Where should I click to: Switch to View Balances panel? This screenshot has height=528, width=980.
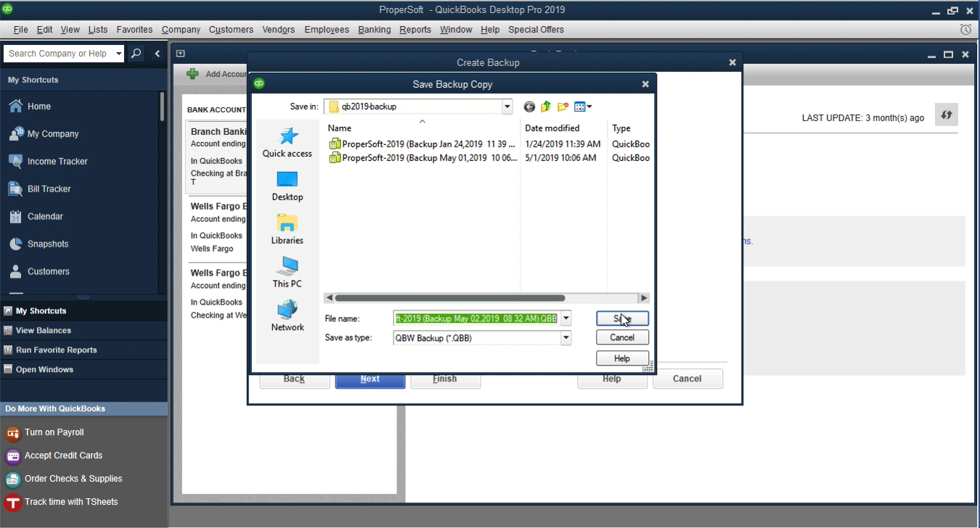click(83, 330)
